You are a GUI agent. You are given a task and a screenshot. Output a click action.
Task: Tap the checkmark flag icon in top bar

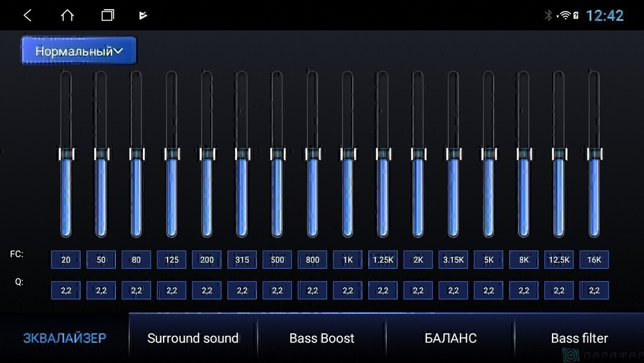point(143,15)
